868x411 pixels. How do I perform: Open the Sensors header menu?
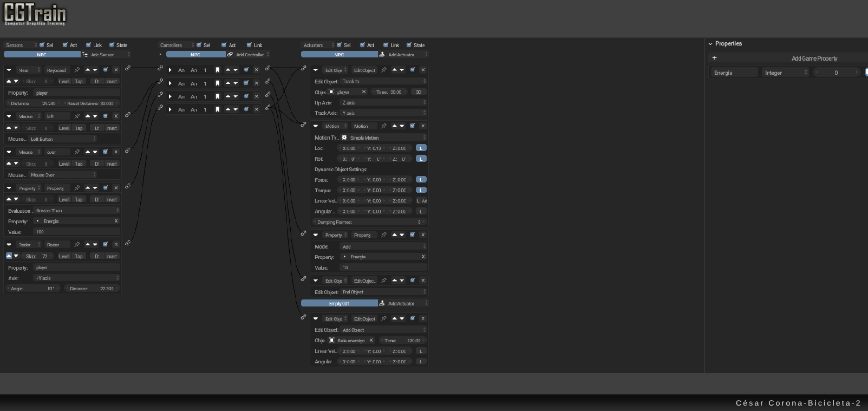(21, 45)
